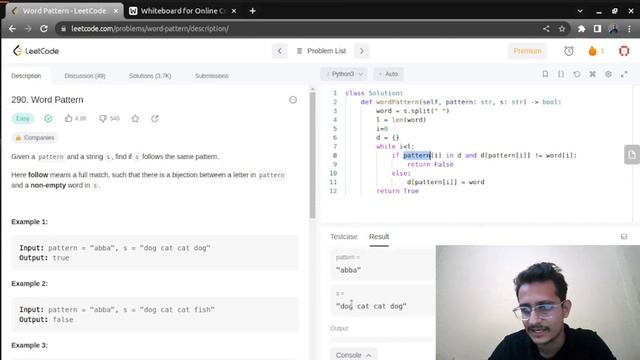Open editor settings gear
640x360 pixels.
pos(608,74)
